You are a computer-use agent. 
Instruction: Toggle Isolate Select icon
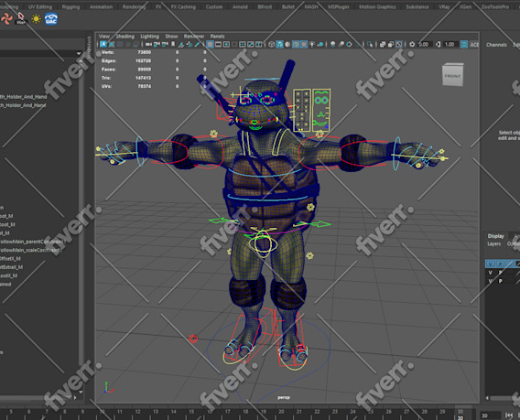(370, 45)
